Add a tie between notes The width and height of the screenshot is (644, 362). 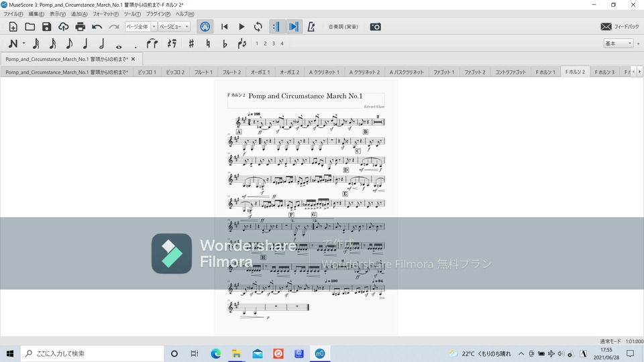tap(152, 43)
